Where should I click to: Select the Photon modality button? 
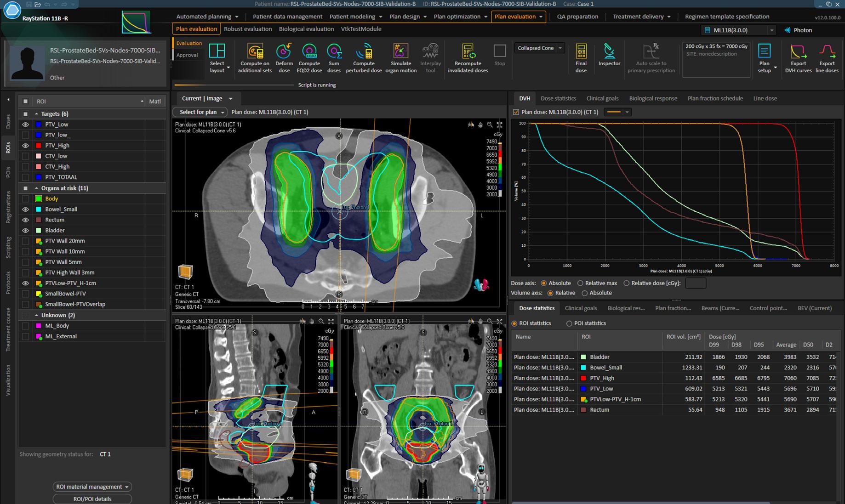[798, 30]
